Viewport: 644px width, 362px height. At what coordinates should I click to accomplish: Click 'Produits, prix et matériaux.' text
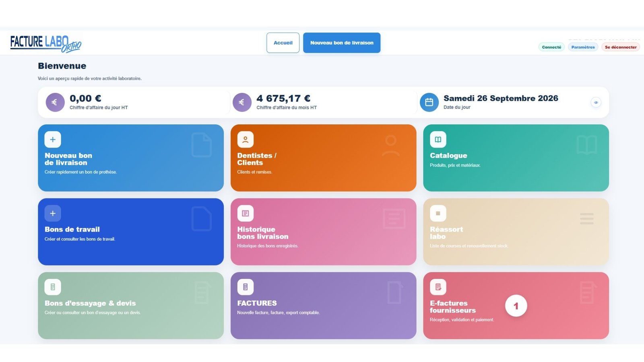point(455,165)
